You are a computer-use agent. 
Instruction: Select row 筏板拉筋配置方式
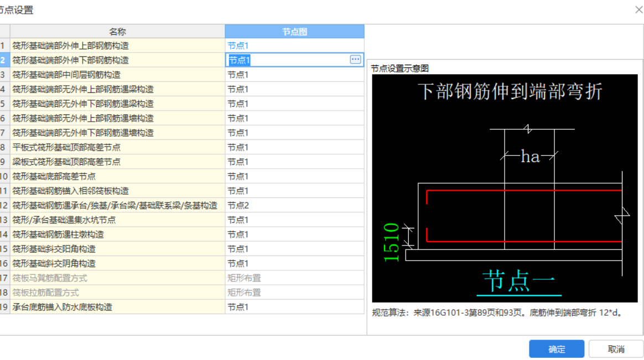[117, 293]
